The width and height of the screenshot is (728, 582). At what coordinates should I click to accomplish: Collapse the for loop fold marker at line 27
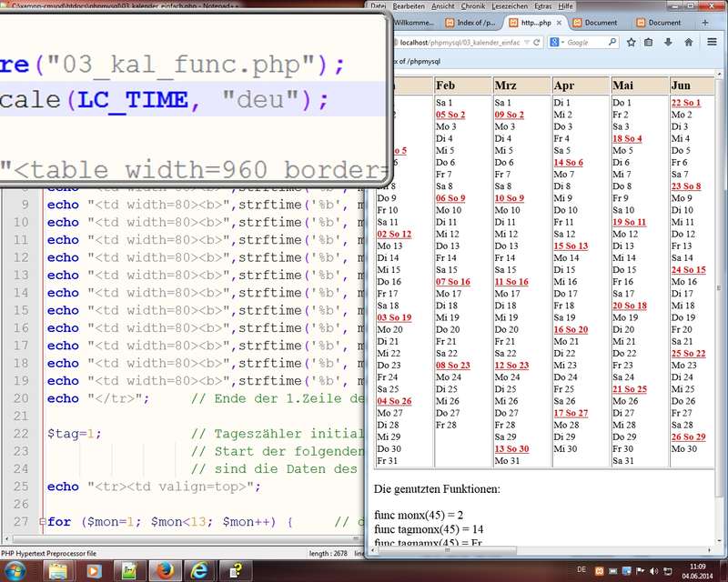[41, 522]
